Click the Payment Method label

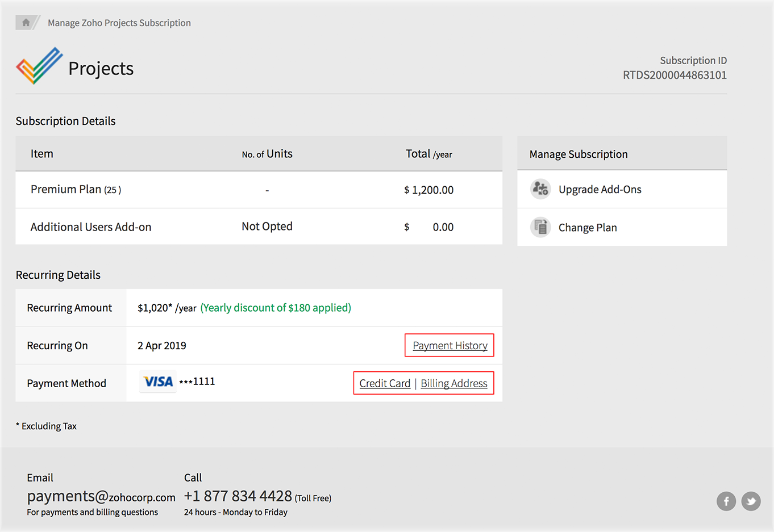click(66, 383)
